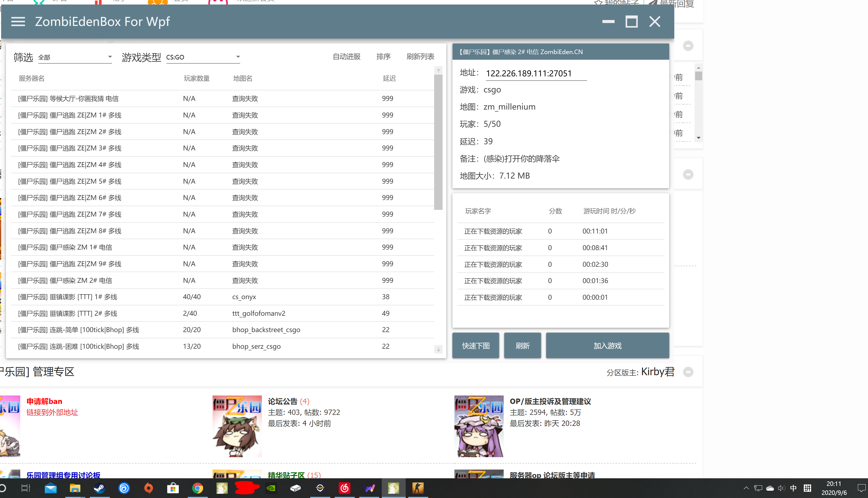Viewport: 868px width, 498px height.
Task: Select server 僵尸感染 ZM 2# 电信
Action: coord(222,281)
